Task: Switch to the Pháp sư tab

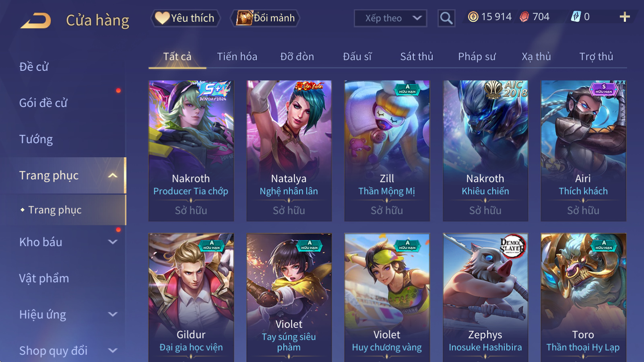Action: tap(477, 57)
